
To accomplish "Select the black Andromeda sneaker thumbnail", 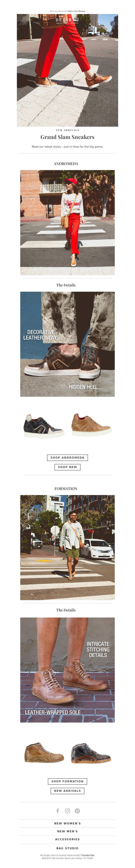I will [x=44, y=426].
